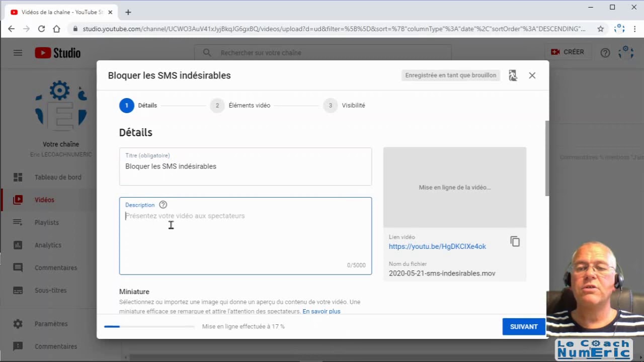
Task: Close the YouTube Studio browser tab
Action: pyautogui.click(x=110, y=12)
